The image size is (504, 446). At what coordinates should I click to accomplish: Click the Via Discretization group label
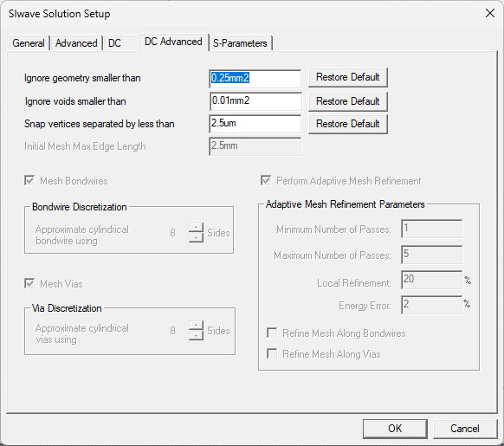(x=67, y=308)
